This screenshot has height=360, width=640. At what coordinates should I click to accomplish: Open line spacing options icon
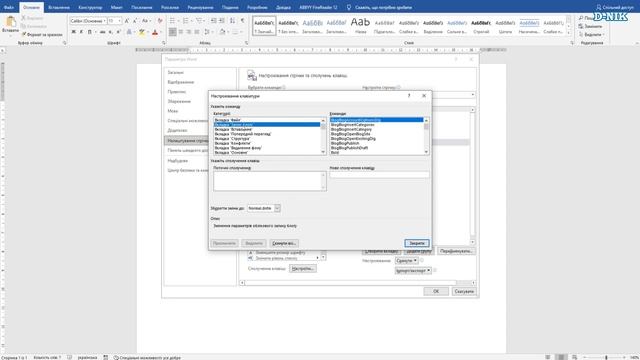point(207,32)
